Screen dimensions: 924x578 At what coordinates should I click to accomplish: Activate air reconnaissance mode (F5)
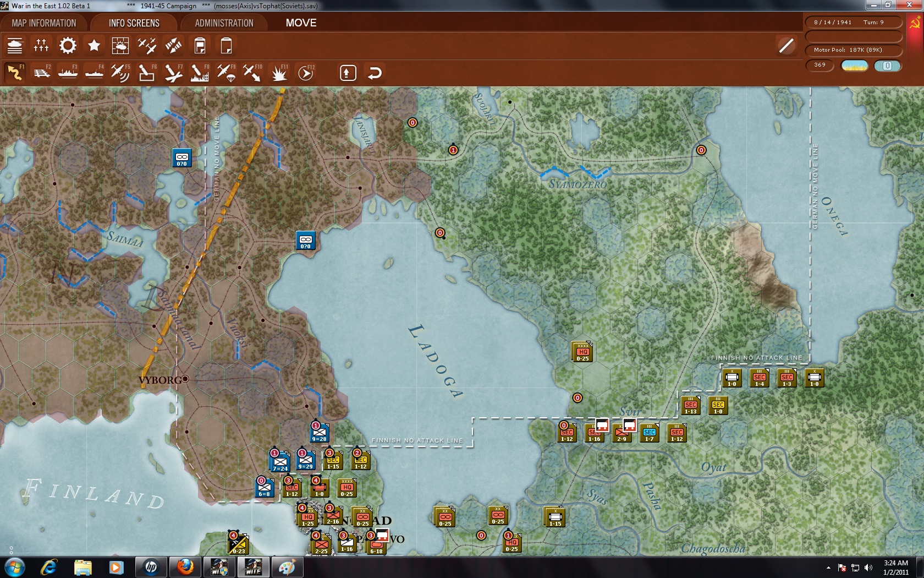pyautogui.click(x=120, y=72)
